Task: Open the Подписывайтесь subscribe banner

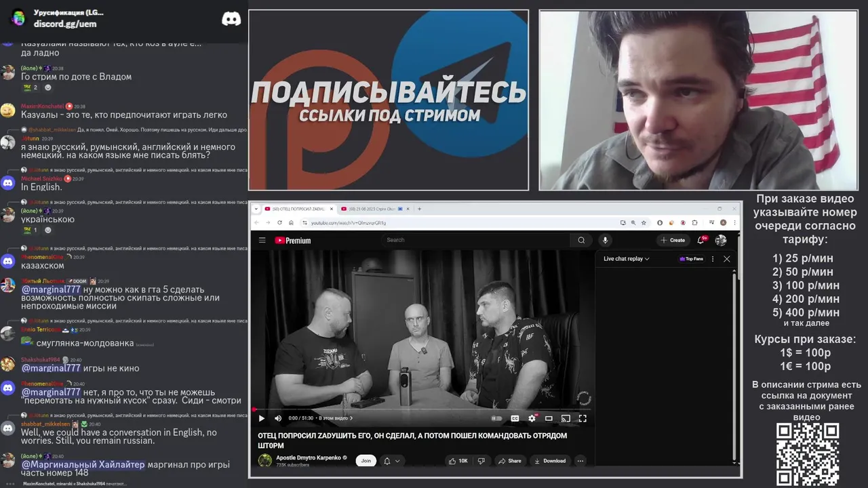Action: (x=389, y=100)
